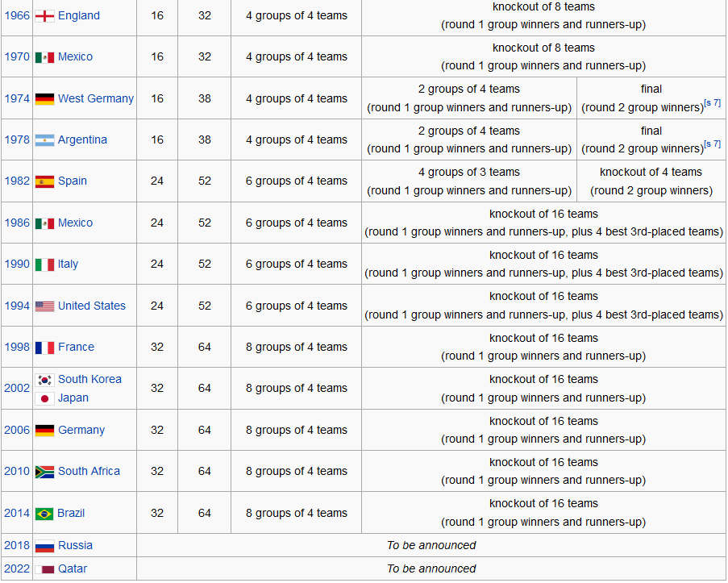Open the 1970 year link
The width and height of the screenshot is (728, 583).
[17, 56]
